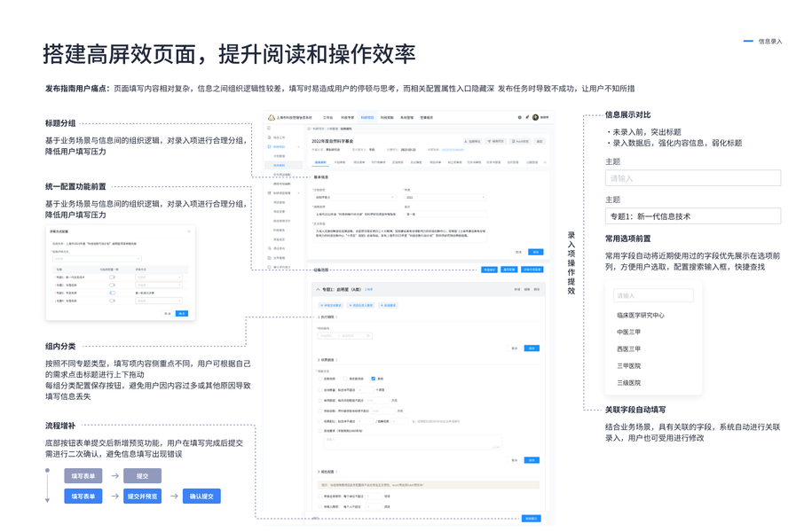Toggle the fourth row switch in config dialog

pos(113,301)
